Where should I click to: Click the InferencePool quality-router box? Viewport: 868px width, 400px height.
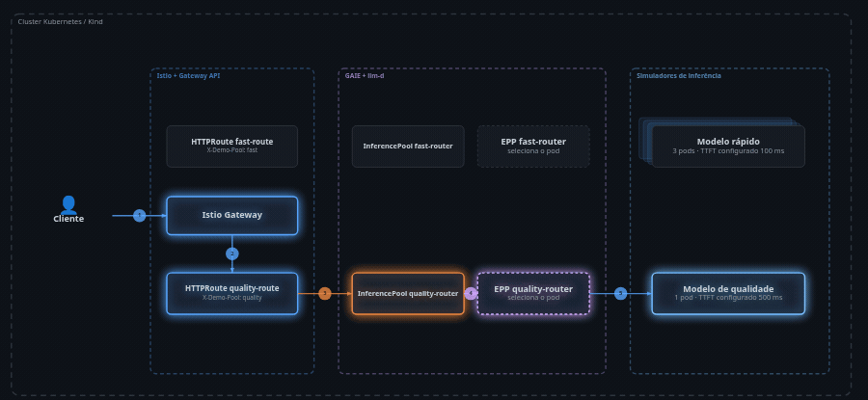click(408, 293)
